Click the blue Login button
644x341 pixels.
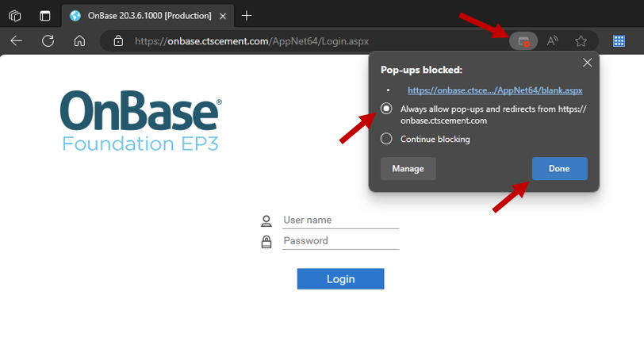pyautogui.click(x=340, y=279)
